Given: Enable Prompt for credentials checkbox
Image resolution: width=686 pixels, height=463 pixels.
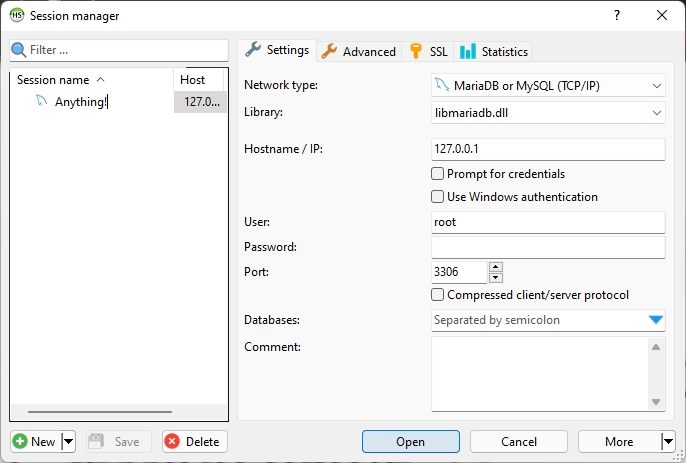Looking at the screenshot, I should pos(438,174).
